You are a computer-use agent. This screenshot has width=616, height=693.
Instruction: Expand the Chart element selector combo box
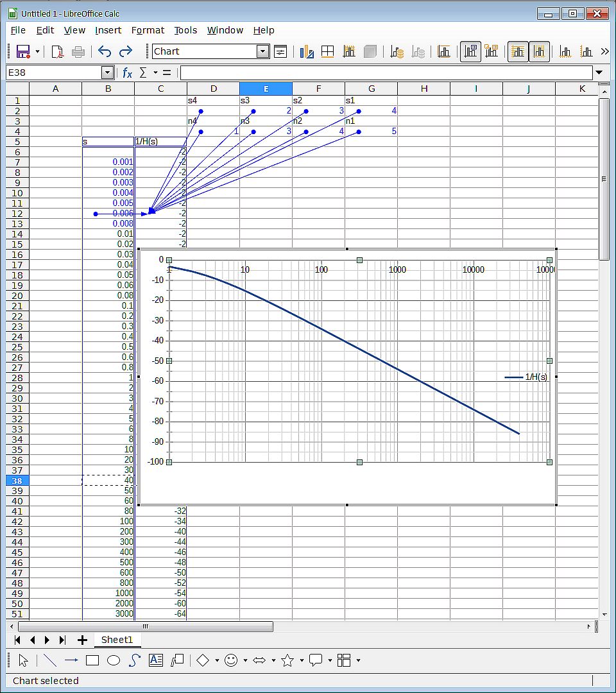[x=263, y=52]
